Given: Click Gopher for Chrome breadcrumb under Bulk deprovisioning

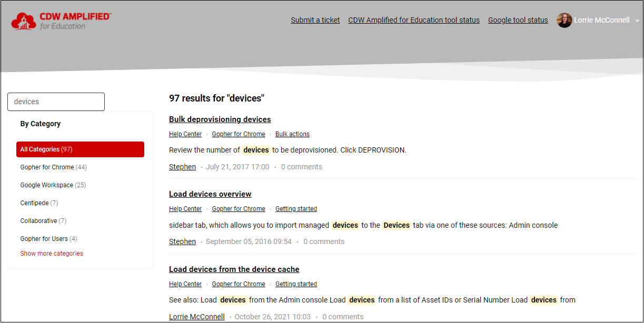Looking at the screenshot, I should point(239,134).
